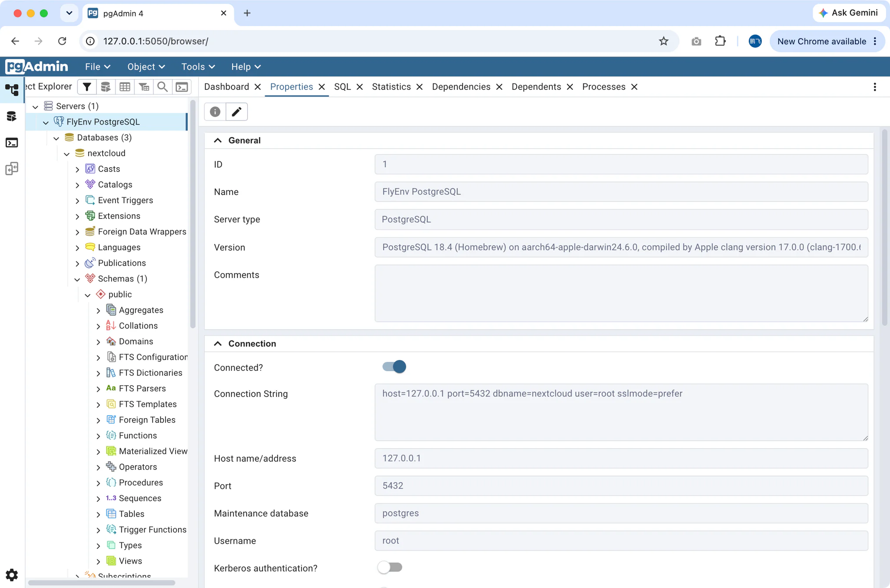This screenshot has height=588, width=890.
Task: Select Trigger Functions tree item
Action: click(152, 529)
